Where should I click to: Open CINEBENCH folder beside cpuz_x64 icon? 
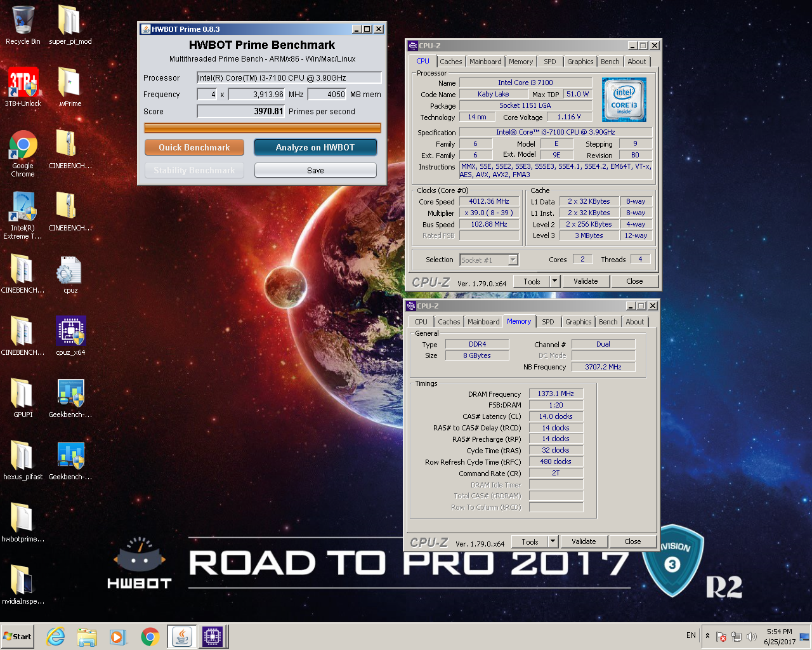23,336
